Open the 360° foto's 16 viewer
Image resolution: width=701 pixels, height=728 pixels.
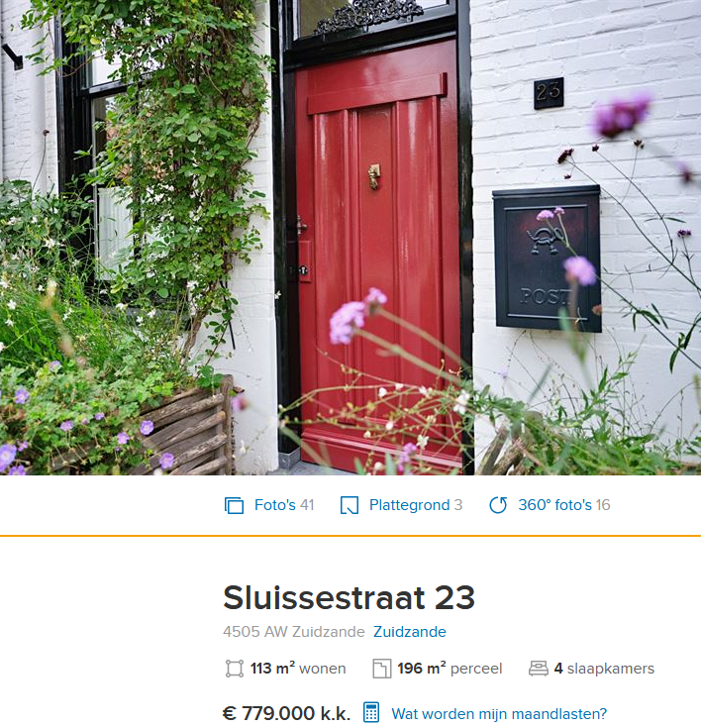pyautogui.click(x=550, y=505)
